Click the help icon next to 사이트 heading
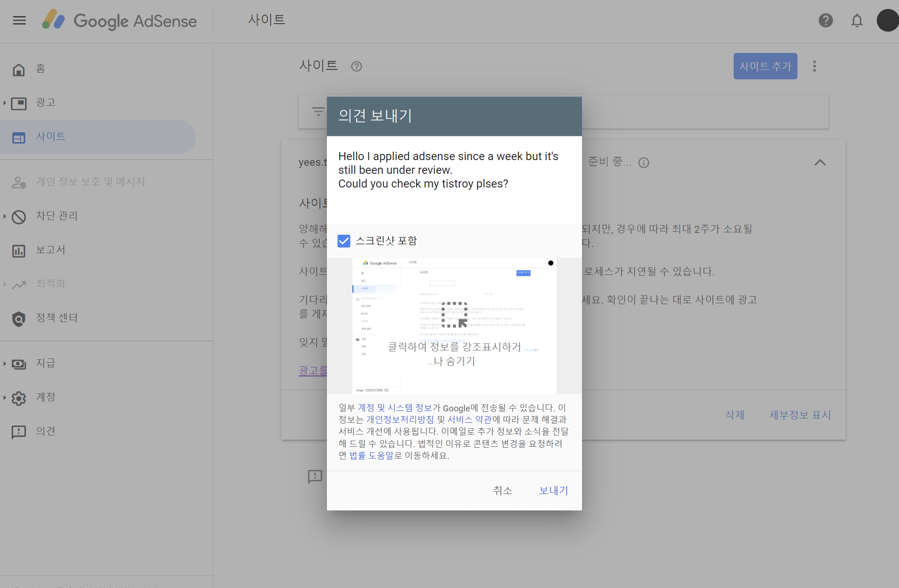This screenshot has height=588, width=899. tap(357, 66)
